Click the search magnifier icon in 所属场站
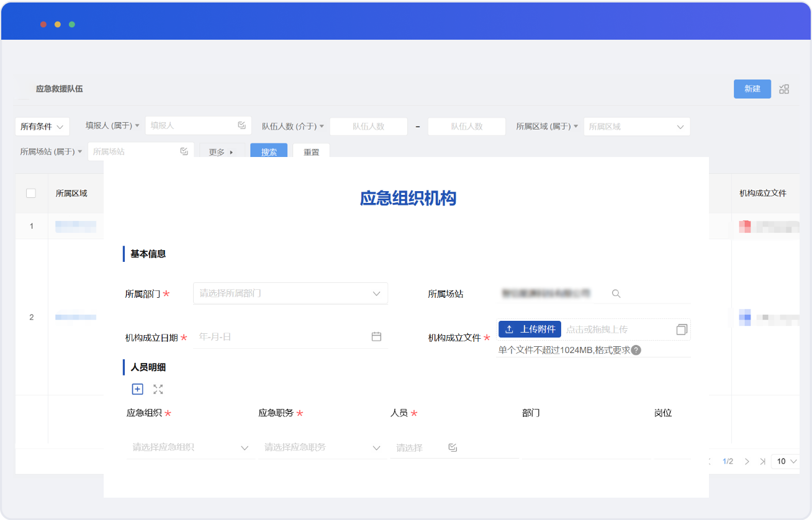Screen dimensions: 812x520 pyautogui.click(x=616, y=294)
